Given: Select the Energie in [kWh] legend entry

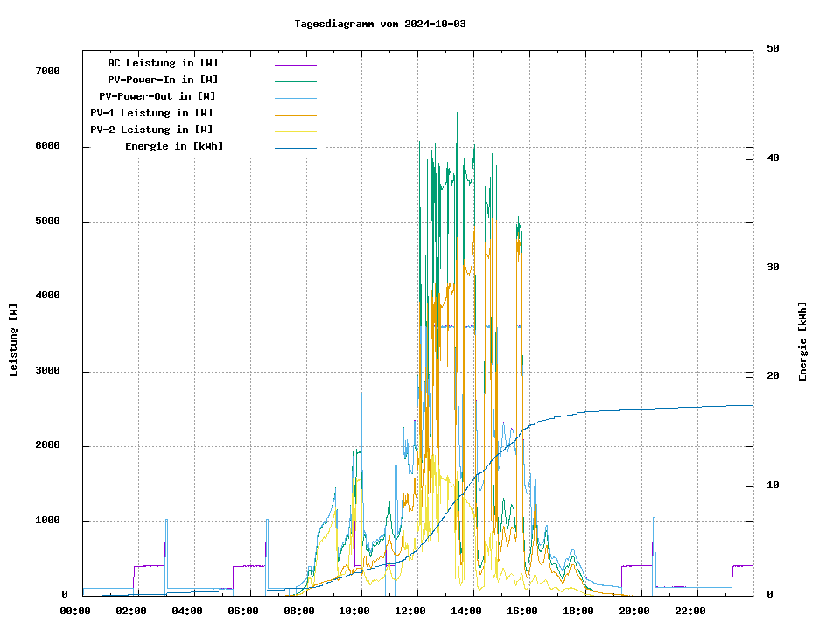Looking at the screenshot, I should click(174, 146).
